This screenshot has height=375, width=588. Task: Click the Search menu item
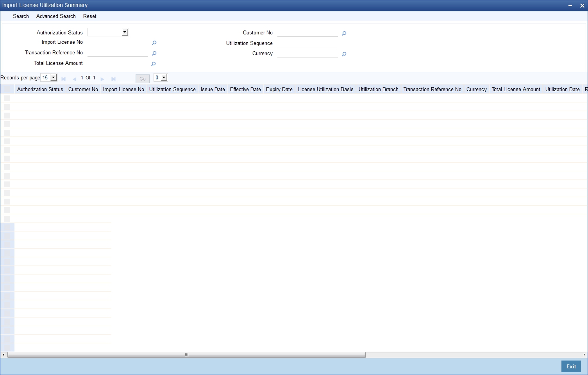click(21, 16)
